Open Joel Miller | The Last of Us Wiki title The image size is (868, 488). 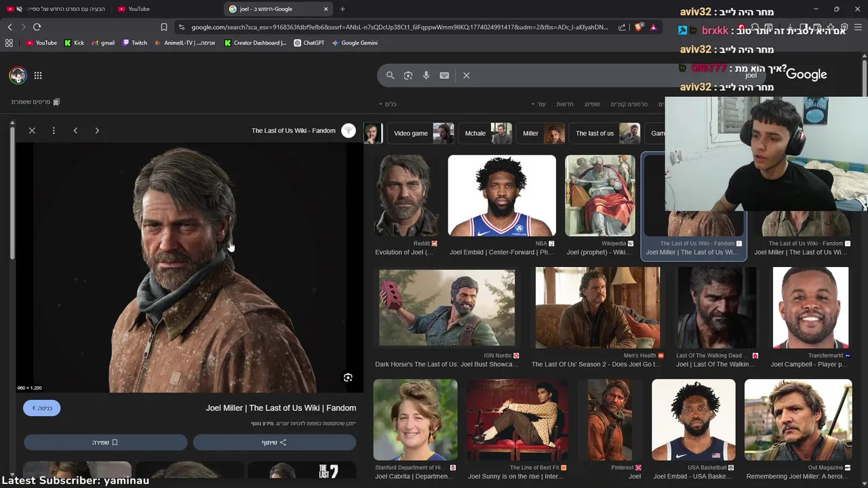tap(281, 408)
